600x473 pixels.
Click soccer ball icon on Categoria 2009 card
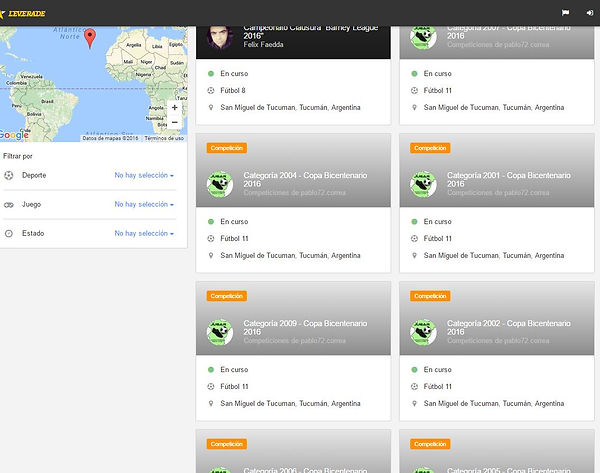pyautogui.click(x=211, y=387)
